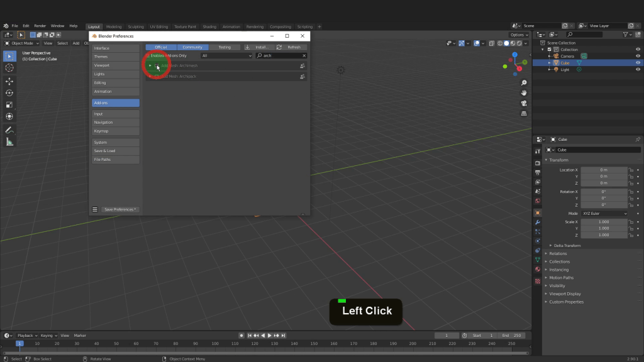Hide the Light object in outliner

point(638,70)
